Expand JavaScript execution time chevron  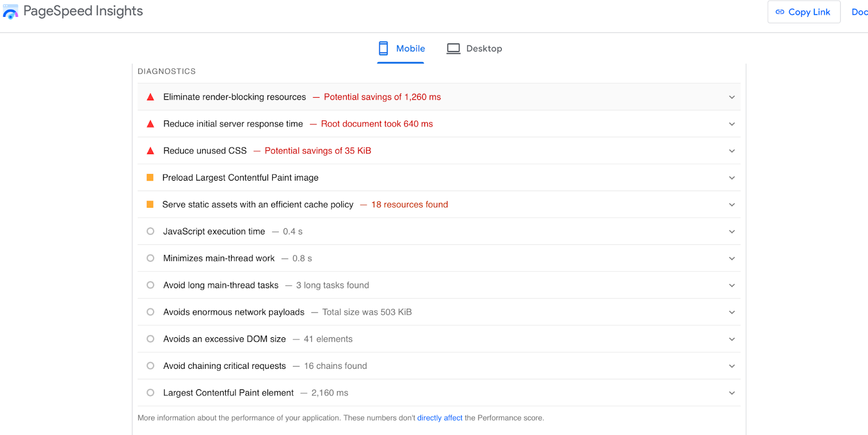click(x=732, y=232)
